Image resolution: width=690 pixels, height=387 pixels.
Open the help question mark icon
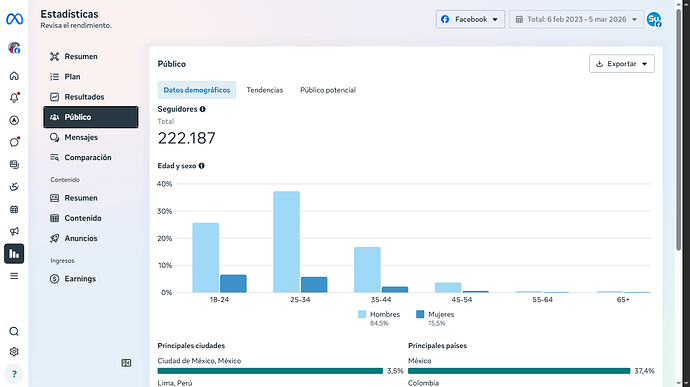(14, 374)
